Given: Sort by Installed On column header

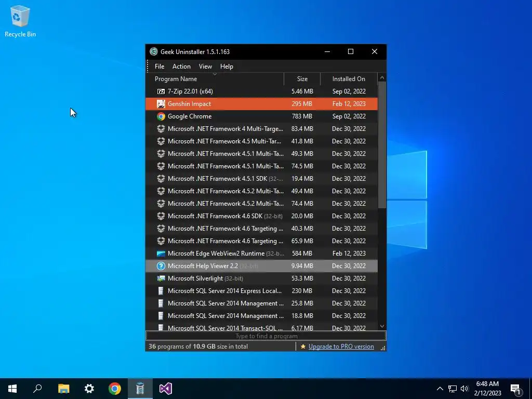Looking at the screenshot, I should click(349, 79).
